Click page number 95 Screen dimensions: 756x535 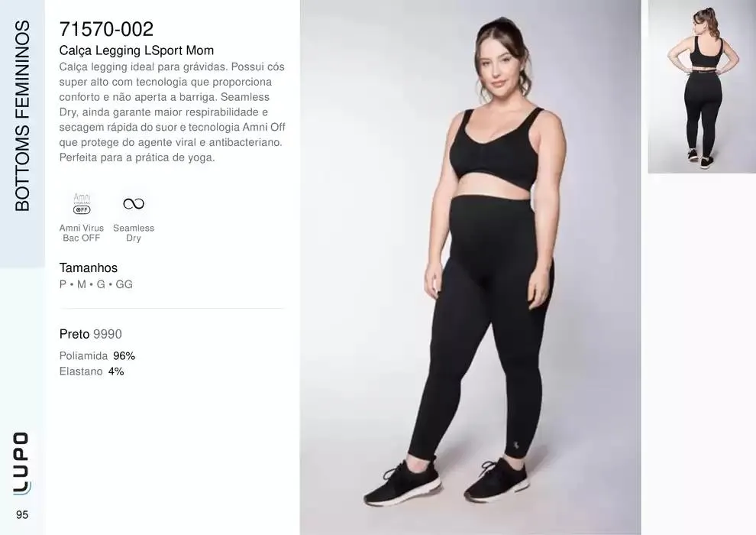(22, 514)
